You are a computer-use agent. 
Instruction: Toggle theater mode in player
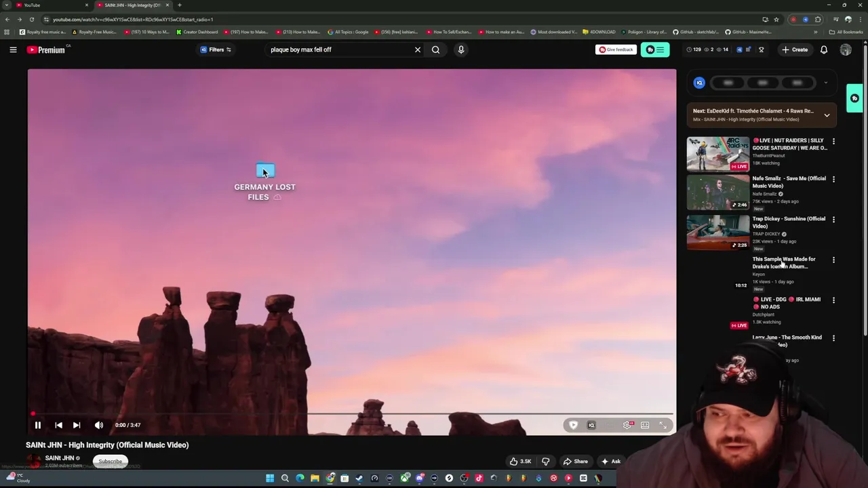[645, 425]
